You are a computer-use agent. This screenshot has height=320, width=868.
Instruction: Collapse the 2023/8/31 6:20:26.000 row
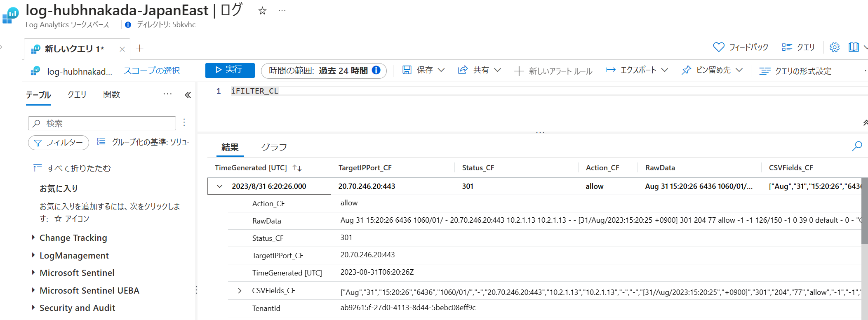220,186
